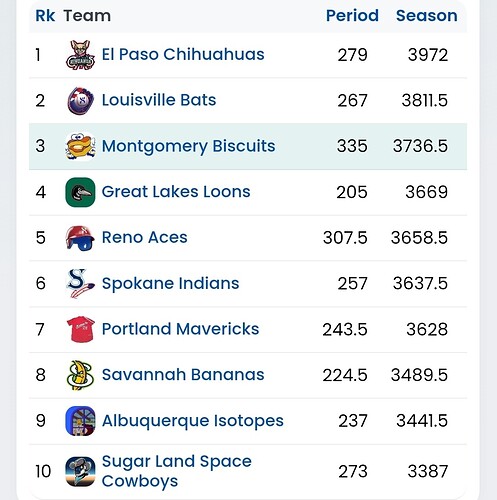Click the Spokane Indians S logo
The width and height of the screenshot is (497, 500).
coord(80,284)
